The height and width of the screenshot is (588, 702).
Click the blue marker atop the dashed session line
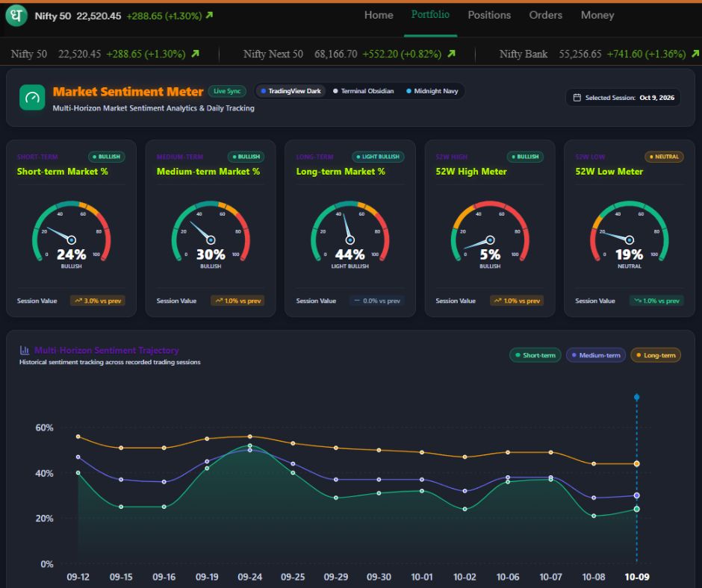click(x=636, y=397)
